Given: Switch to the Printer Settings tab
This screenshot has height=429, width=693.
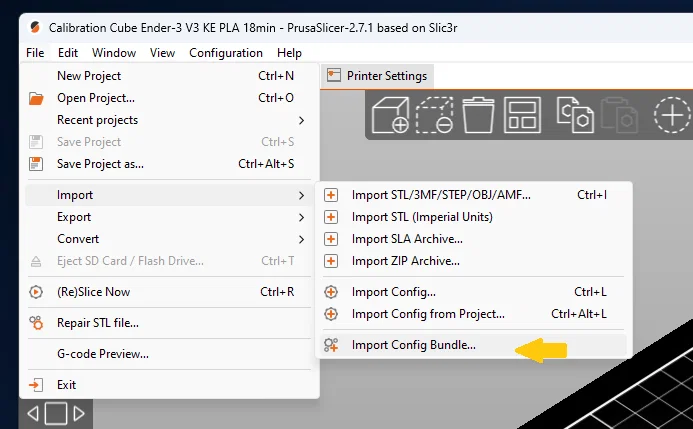Looking at the screenshot, I should pos(377,76).
